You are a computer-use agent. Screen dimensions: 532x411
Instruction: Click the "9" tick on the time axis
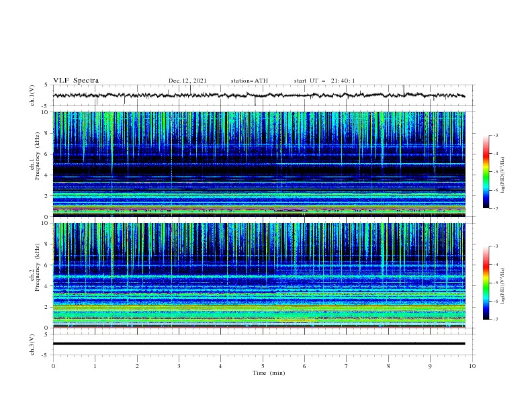click(x=430, y=366)
